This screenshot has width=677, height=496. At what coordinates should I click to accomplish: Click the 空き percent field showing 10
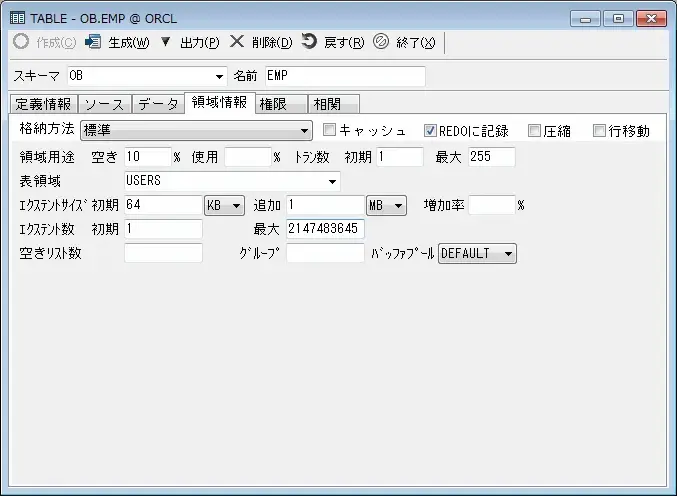(148, 157)
